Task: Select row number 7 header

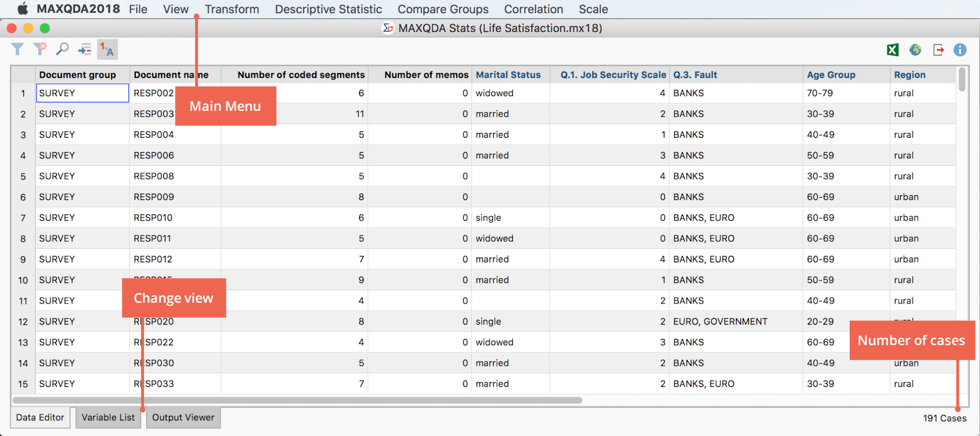Action: [23, 218]
